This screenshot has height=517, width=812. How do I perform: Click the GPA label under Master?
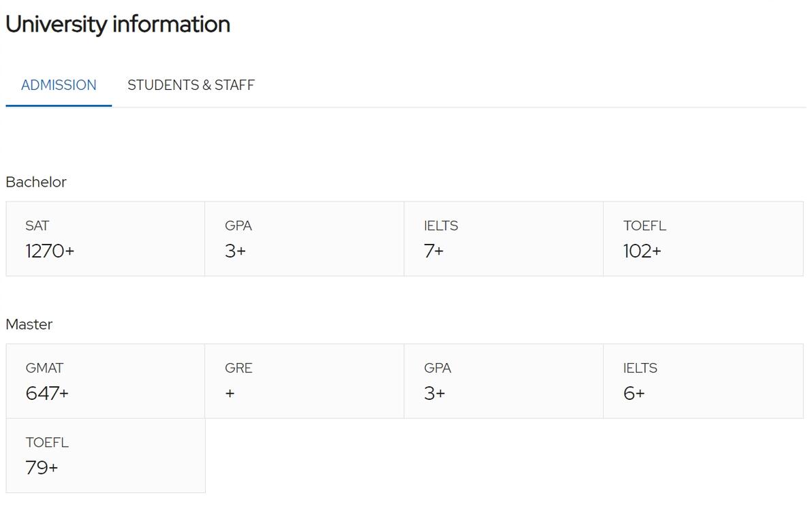437,368
